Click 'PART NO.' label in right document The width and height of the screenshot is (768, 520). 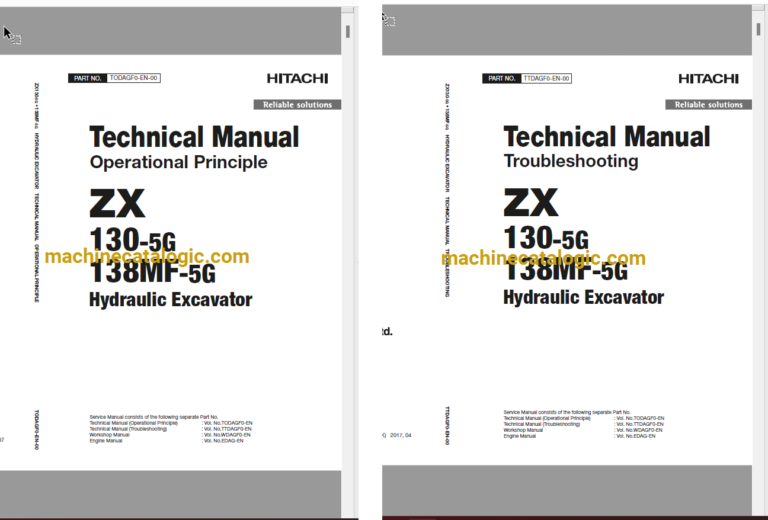502,78
